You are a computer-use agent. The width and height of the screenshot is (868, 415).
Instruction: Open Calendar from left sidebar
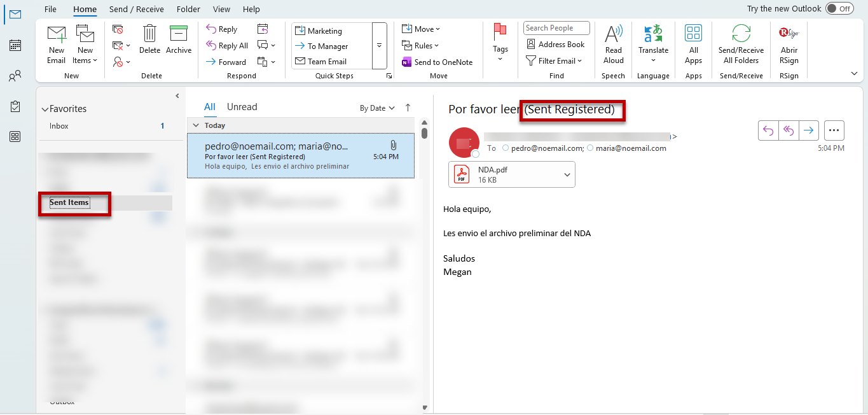pyautogui.click(x=15, y=45)
